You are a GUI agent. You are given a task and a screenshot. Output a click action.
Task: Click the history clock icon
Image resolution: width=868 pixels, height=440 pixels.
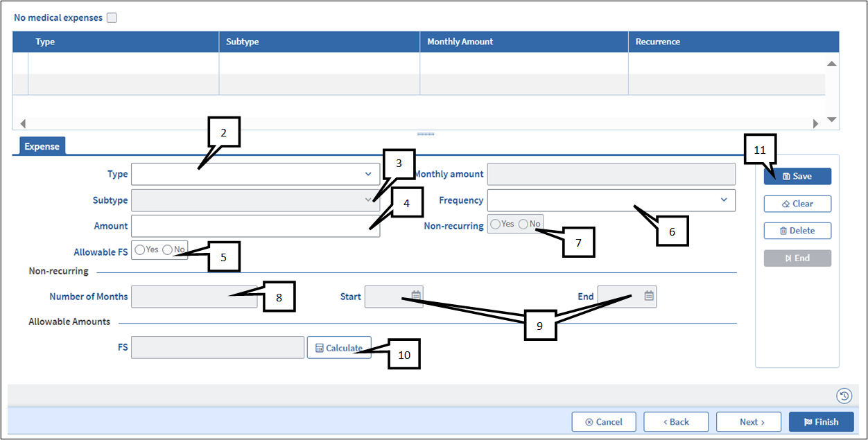844,396
